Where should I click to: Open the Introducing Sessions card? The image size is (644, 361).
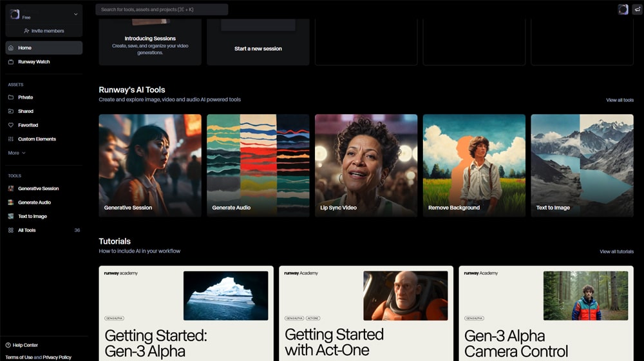[x=150, y=41]
